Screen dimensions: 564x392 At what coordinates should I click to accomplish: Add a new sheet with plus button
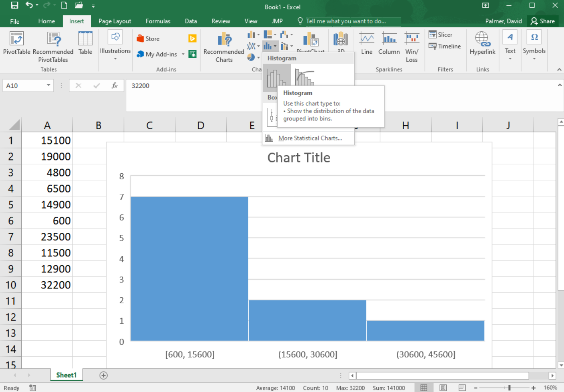coord(103,376)
